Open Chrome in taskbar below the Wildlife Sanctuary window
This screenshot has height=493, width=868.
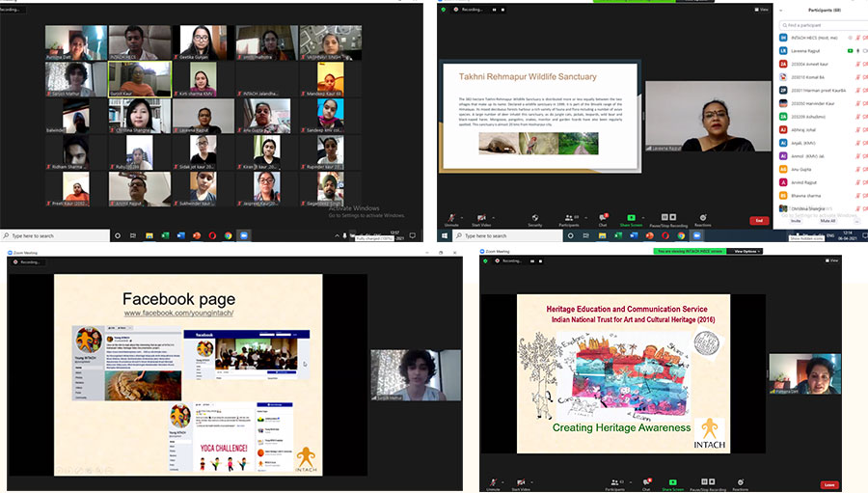[681, 235]
